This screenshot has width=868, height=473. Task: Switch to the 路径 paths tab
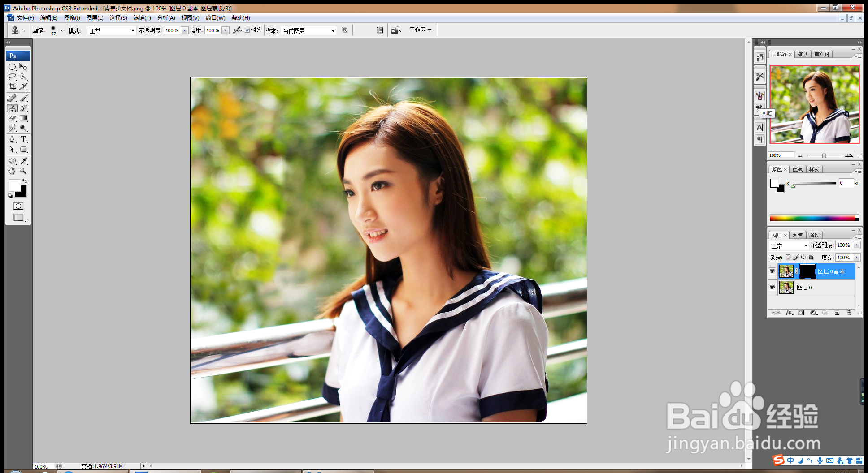pyautogui.click(x=814, y=235)
